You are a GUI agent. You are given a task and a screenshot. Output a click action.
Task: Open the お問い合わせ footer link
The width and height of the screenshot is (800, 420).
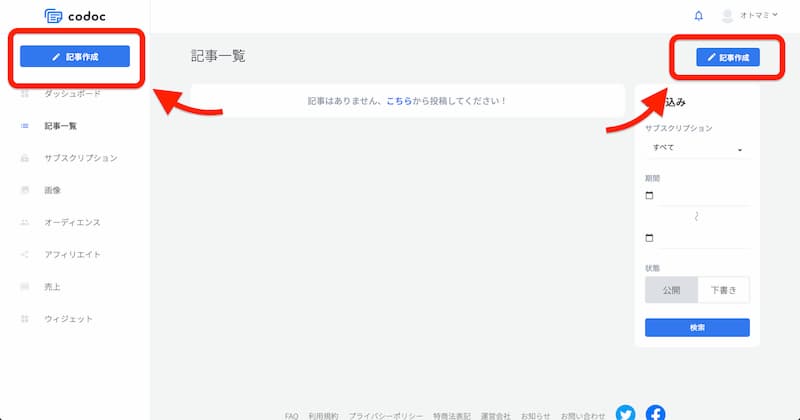coord(583,416)
